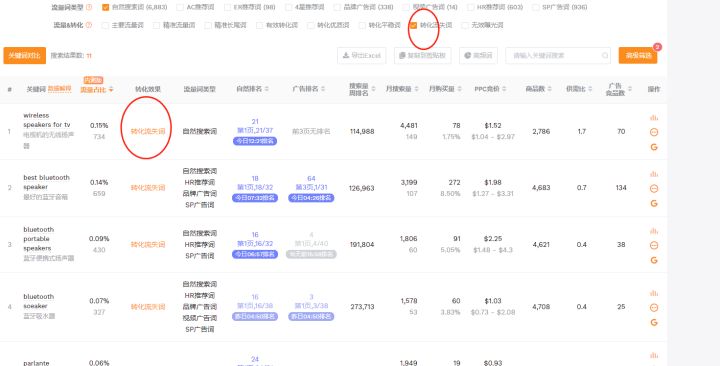The image size is (720, 366).
Task: Check the HR推荐词 (603) checkbox
Action: 471,7
